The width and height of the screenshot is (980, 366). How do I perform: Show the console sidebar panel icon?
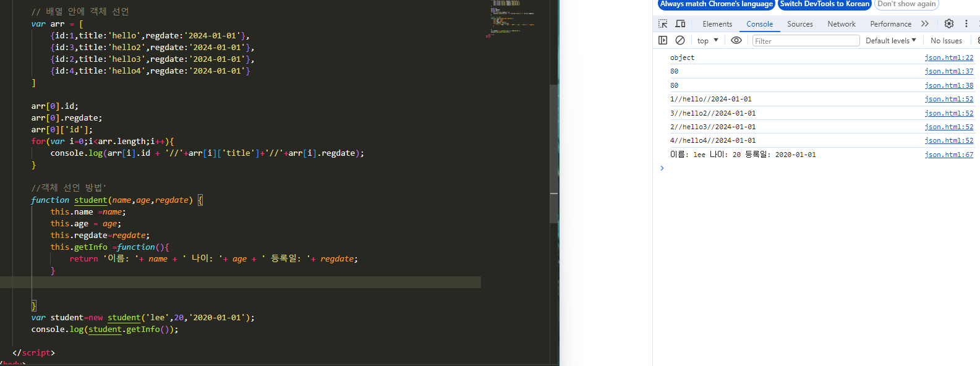point(663,40)
